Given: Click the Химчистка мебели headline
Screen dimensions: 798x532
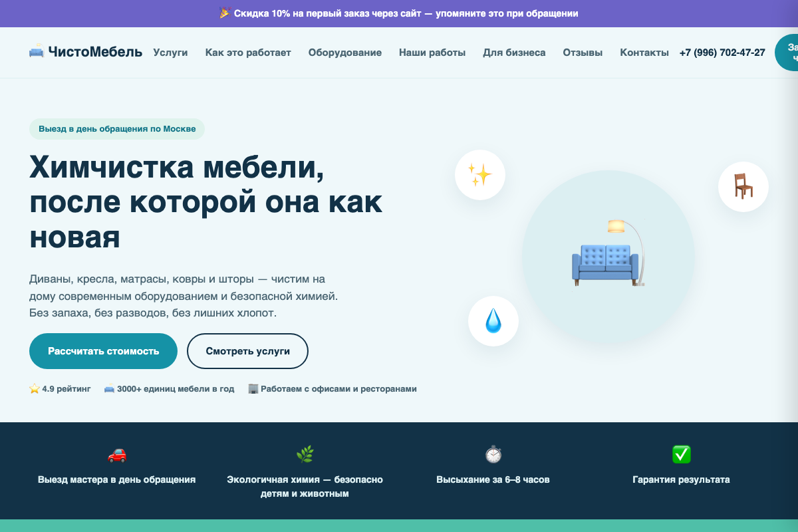Looking at the screenshot, I should (x=206, y=201).
